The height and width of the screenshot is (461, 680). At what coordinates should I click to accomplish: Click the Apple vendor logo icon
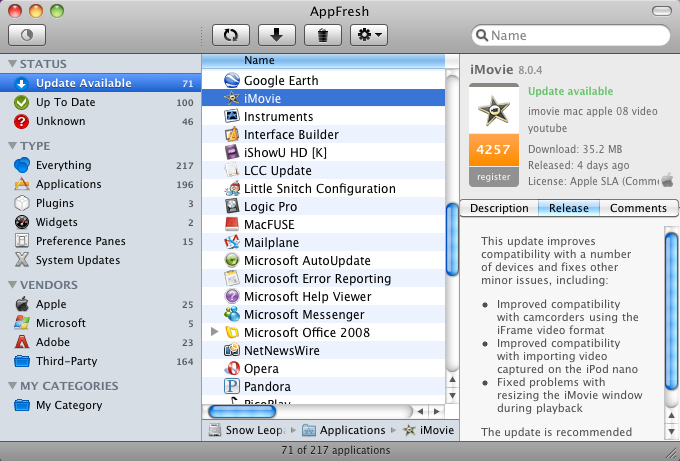(22, 304)
